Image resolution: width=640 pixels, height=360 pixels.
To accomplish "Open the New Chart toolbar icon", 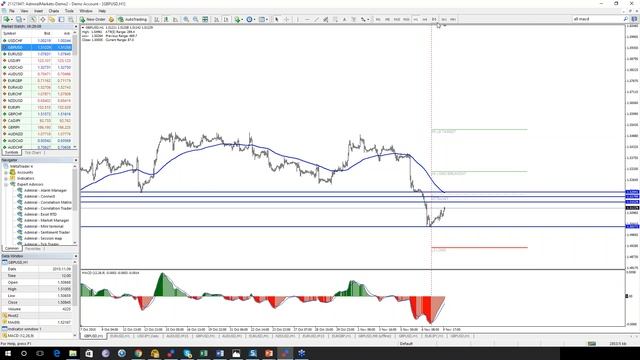I will coord(7,19).
